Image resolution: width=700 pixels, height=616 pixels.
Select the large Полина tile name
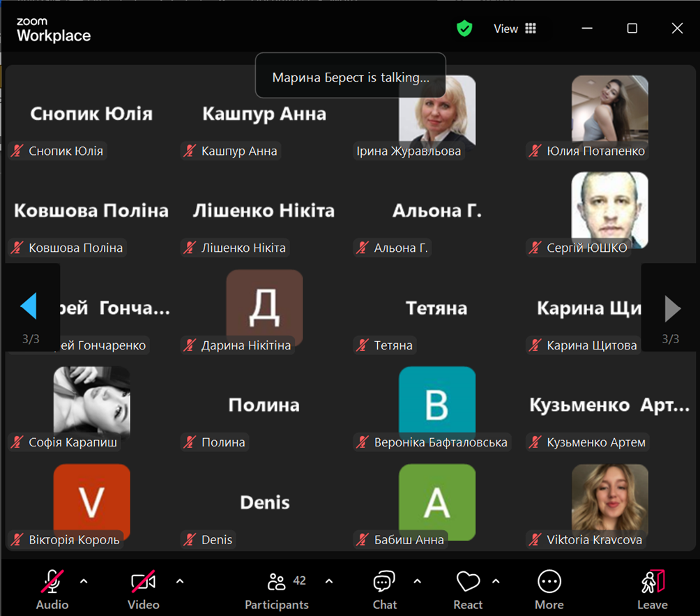point(264,405)
